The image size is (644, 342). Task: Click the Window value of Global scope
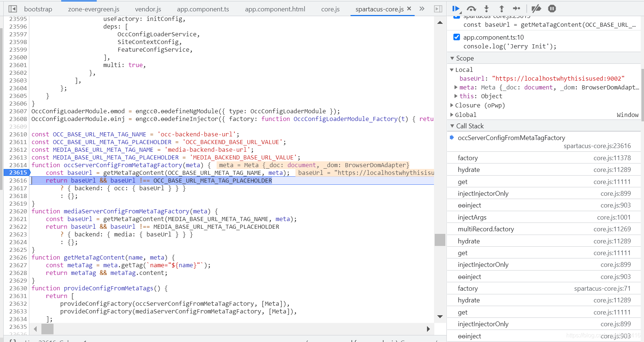coord(628,115)
